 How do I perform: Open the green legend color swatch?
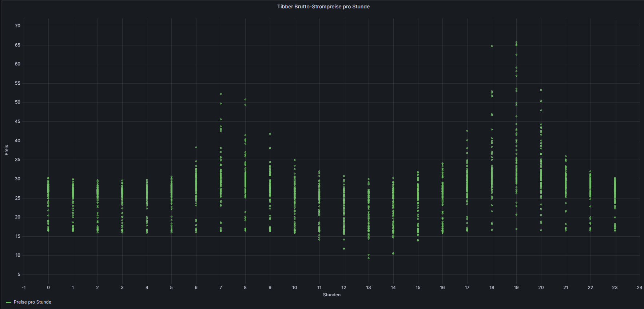pyautogui.click(x=8, y=302)
